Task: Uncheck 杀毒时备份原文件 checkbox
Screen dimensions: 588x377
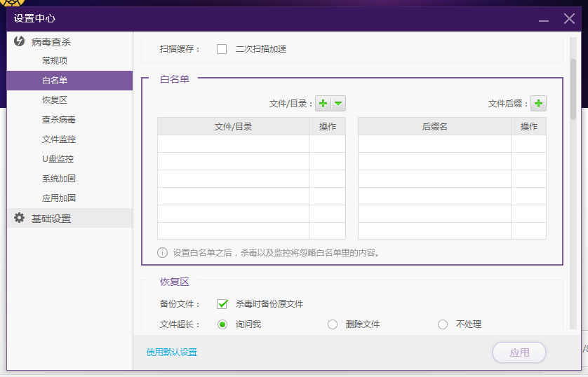Action: (222, 304)
